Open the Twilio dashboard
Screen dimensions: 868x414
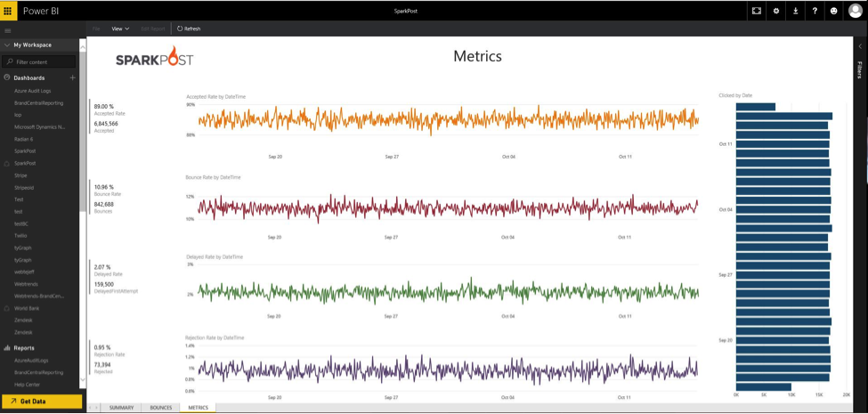(20, 235)
